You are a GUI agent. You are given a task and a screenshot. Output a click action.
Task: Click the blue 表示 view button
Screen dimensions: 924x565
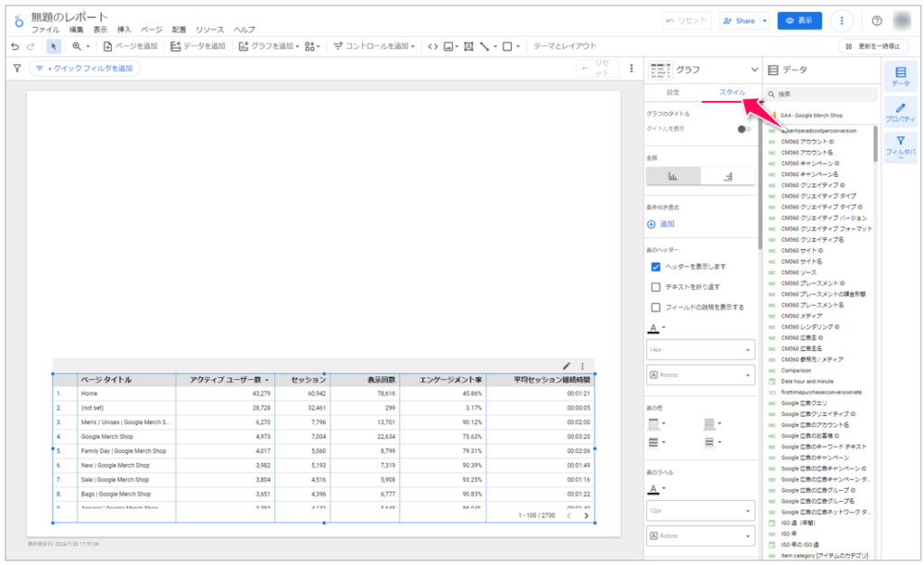pos(799,21)
